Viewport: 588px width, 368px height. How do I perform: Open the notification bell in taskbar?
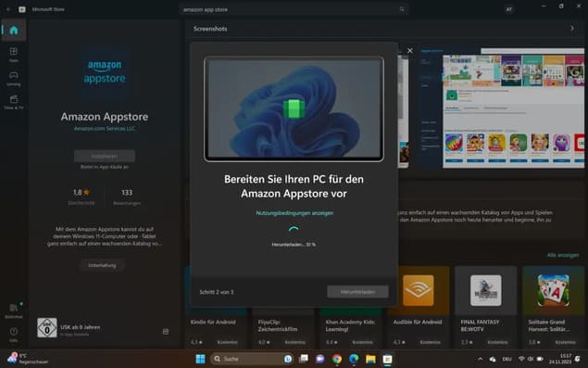click(x=578, y=359)
